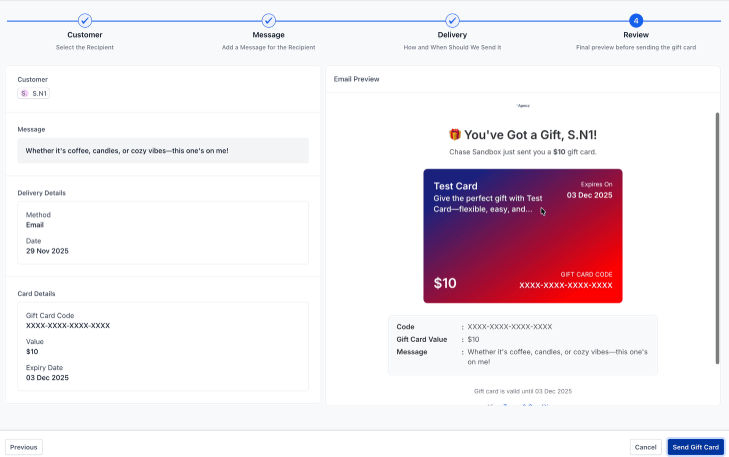Viewport: 729px width, 457px height.
Task: Open the Message step label
Action: 268,35
